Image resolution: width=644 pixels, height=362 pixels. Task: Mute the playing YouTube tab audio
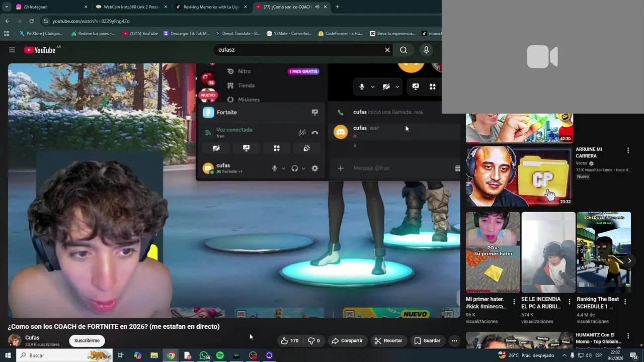[x=317, y=7]
